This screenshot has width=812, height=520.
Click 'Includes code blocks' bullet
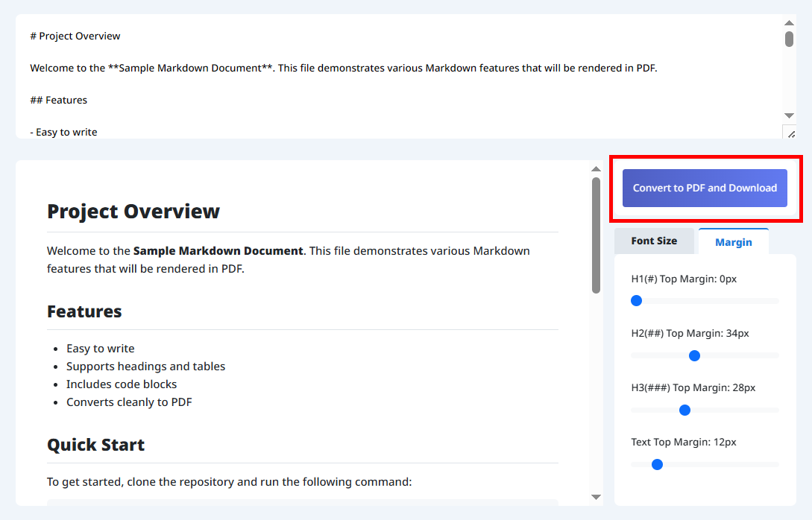point(122,384)
